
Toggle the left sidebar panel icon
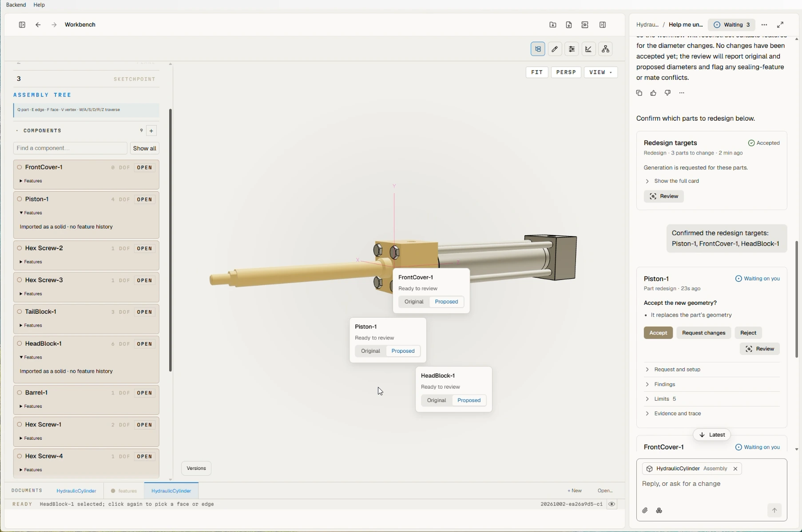pos(22,25)
